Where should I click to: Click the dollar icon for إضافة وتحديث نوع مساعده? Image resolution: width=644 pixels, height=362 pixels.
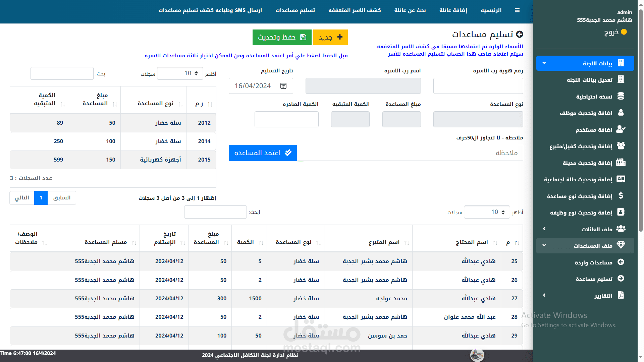(621, 196)
